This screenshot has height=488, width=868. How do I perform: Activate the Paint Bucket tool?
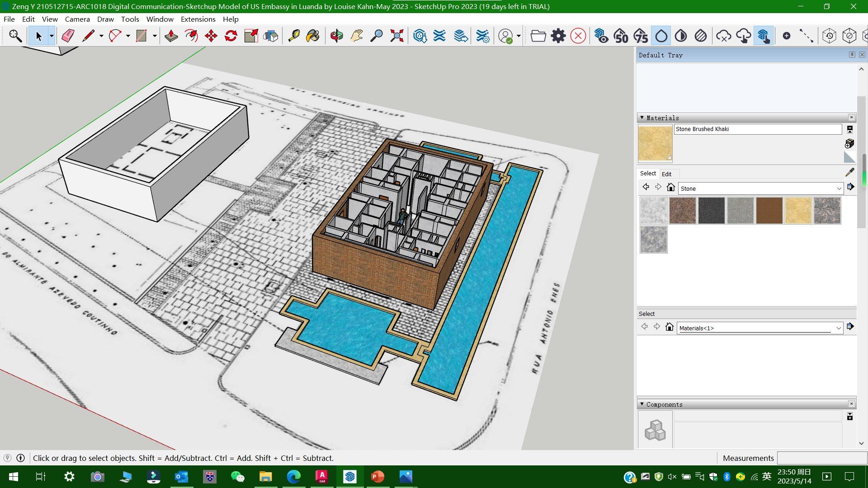pos(313,36)
